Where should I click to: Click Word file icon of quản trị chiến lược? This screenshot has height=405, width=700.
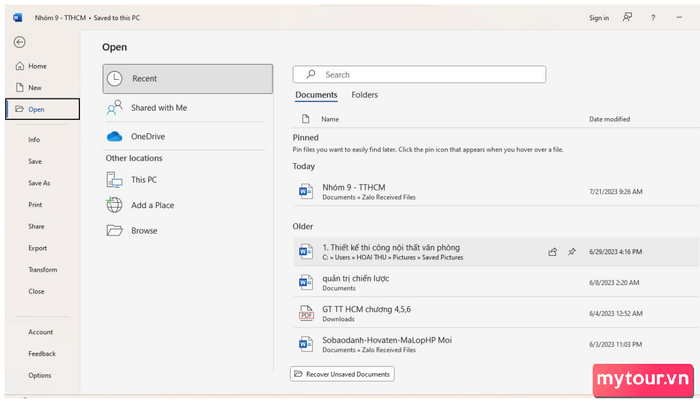[306, 283]
